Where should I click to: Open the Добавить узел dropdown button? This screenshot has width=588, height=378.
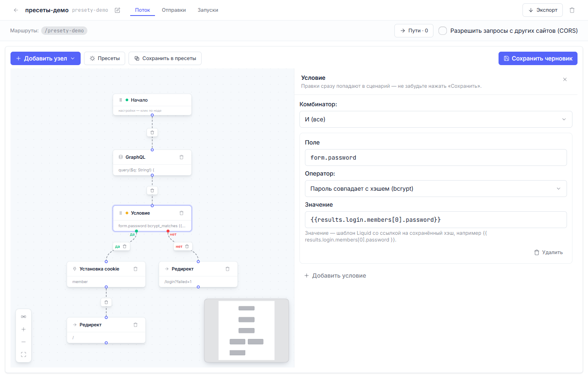45,58
